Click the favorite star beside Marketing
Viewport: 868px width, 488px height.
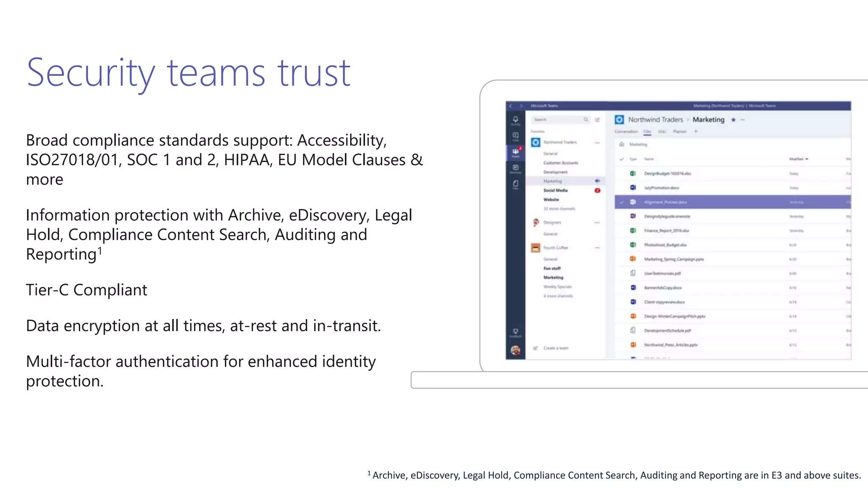click(733, 120)
